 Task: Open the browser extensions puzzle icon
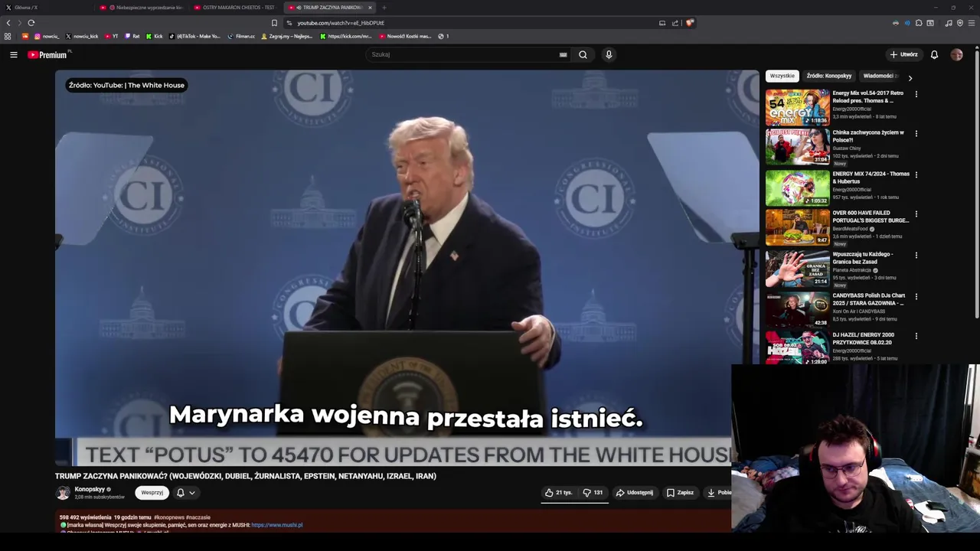coord(919,23)
